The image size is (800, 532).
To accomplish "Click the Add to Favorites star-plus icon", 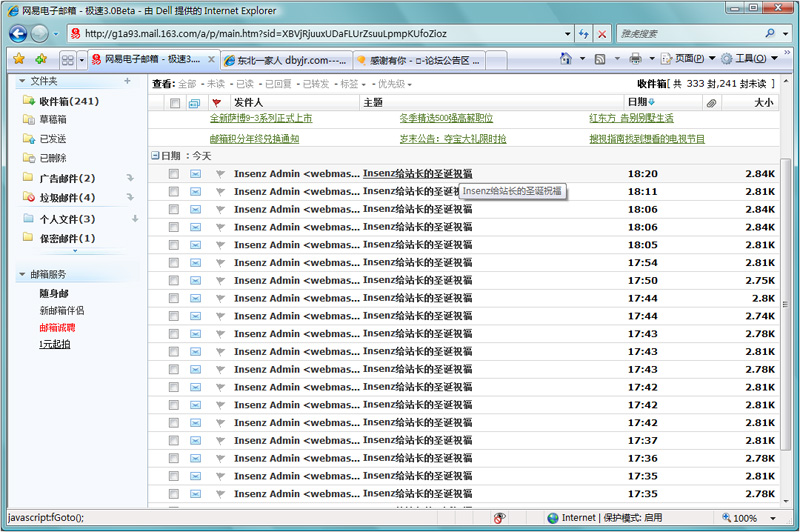I will coord(41,59).
